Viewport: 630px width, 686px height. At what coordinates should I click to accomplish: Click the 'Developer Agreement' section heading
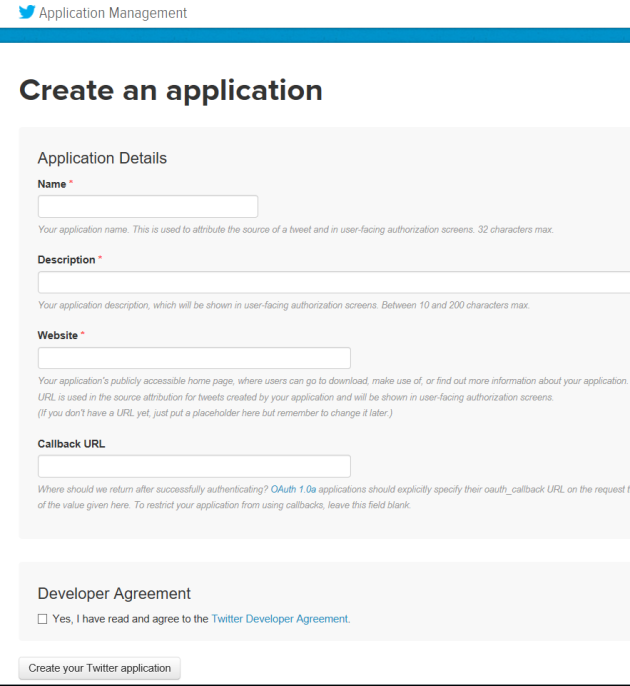[x=114, y=593]
